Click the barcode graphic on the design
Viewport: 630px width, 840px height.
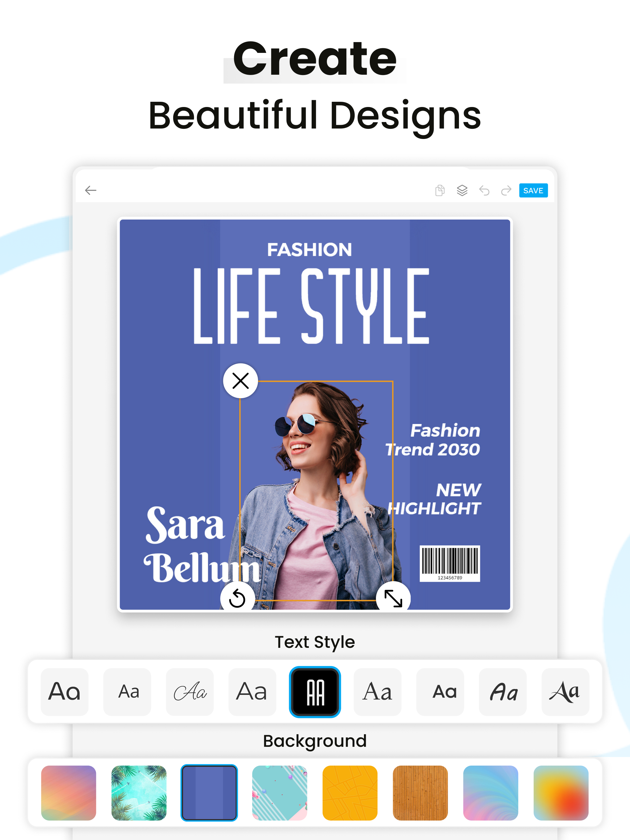449,563
